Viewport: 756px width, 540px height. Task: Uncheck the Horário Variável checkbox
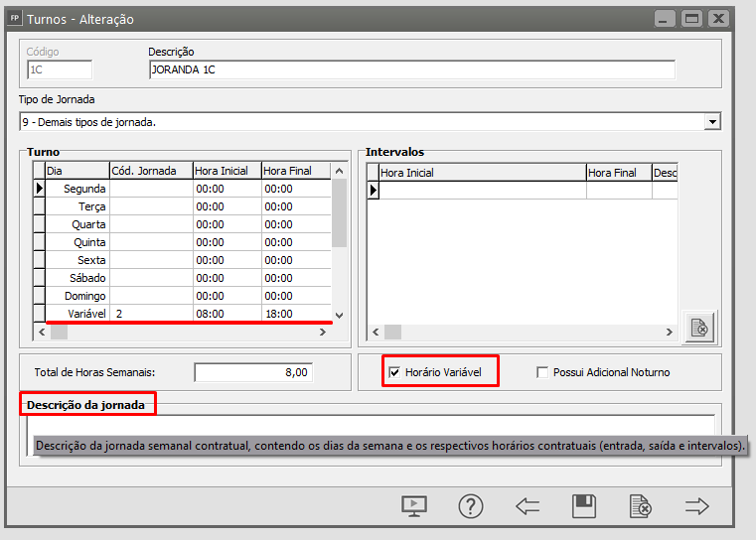(x=394, y=372)
